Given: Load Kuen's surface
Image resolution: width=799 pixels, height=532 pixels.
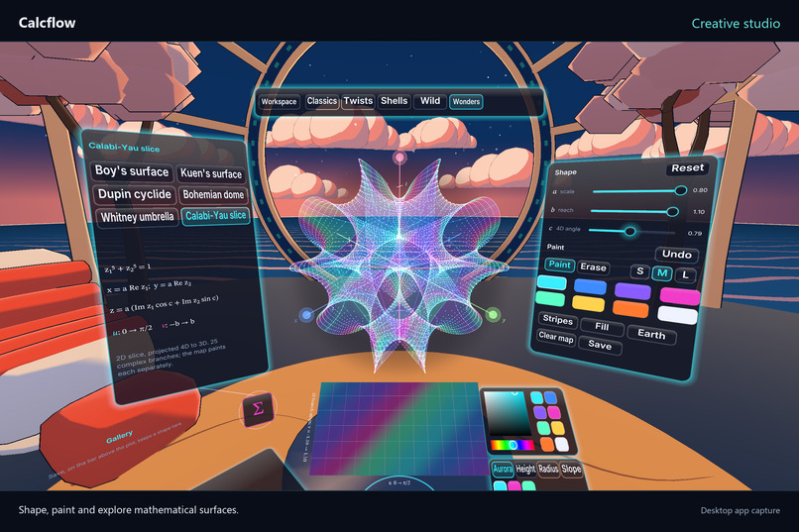Looking at the screenshot, I should (x=211, y=173).
